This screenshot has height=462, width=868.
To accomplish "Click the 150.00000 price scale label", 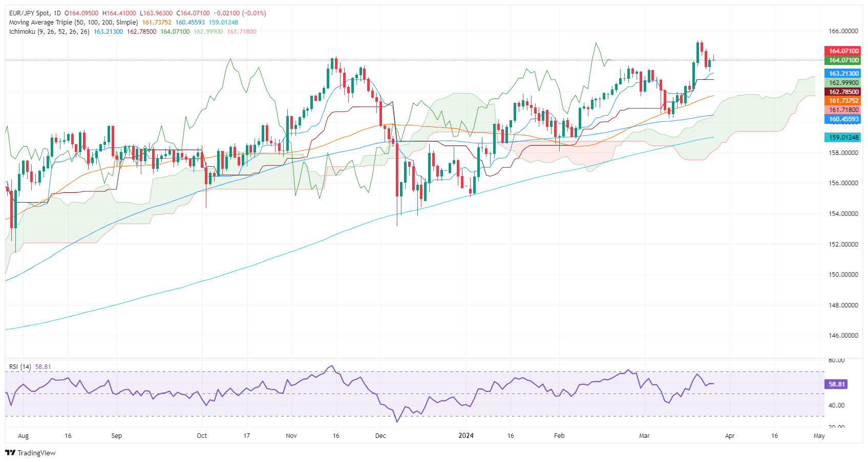I will (843, 275).
